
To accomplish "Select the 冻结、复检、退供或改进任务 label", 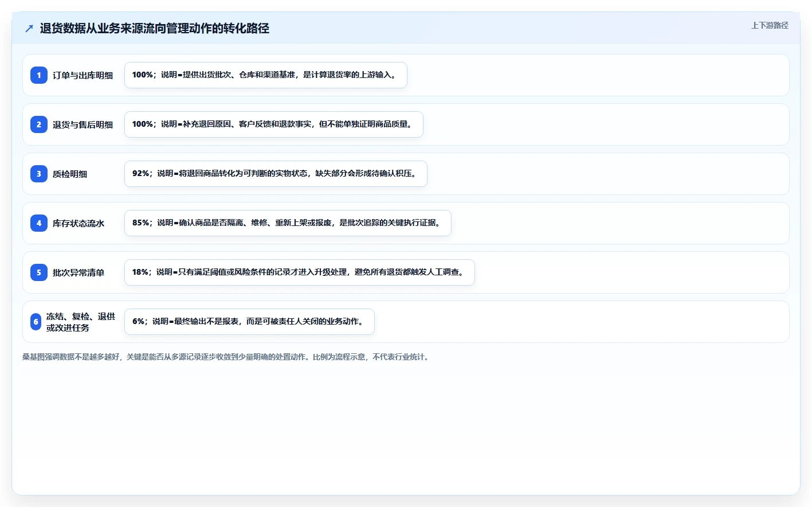I will [81, 322].
